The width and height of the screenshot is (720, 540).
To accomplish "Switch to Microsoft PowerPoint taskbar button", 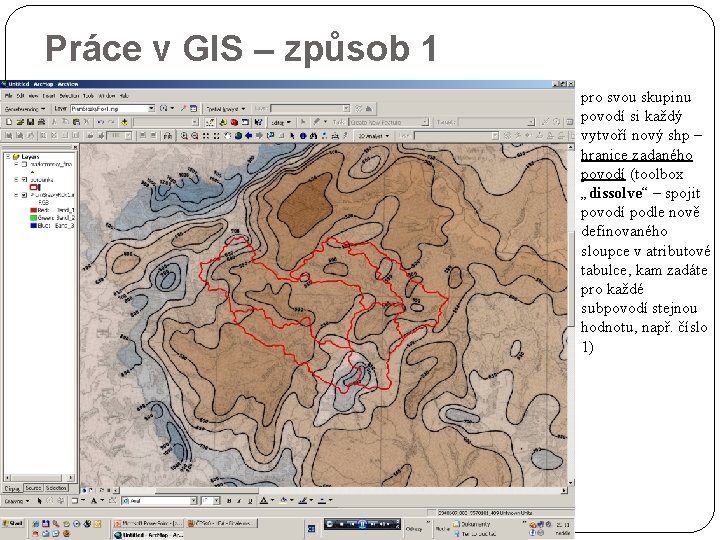I will click(148, 523).
